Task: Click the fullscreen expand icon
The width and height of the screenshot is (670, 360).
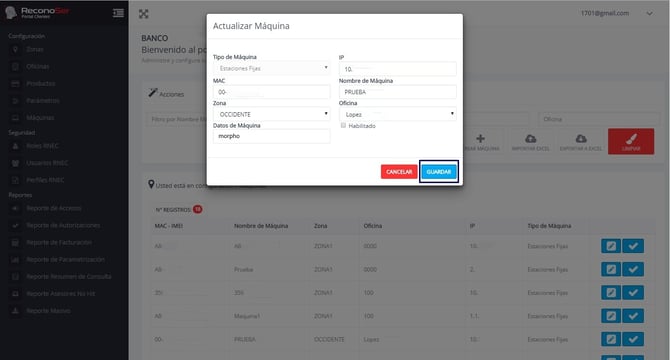Action: point(144,14)
